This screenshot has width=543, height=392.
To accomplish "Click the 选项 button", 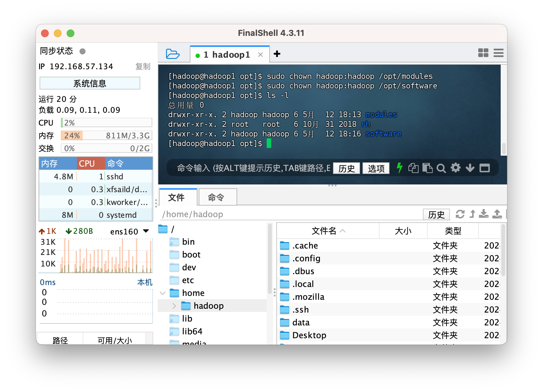I will [x=376, y=168].
